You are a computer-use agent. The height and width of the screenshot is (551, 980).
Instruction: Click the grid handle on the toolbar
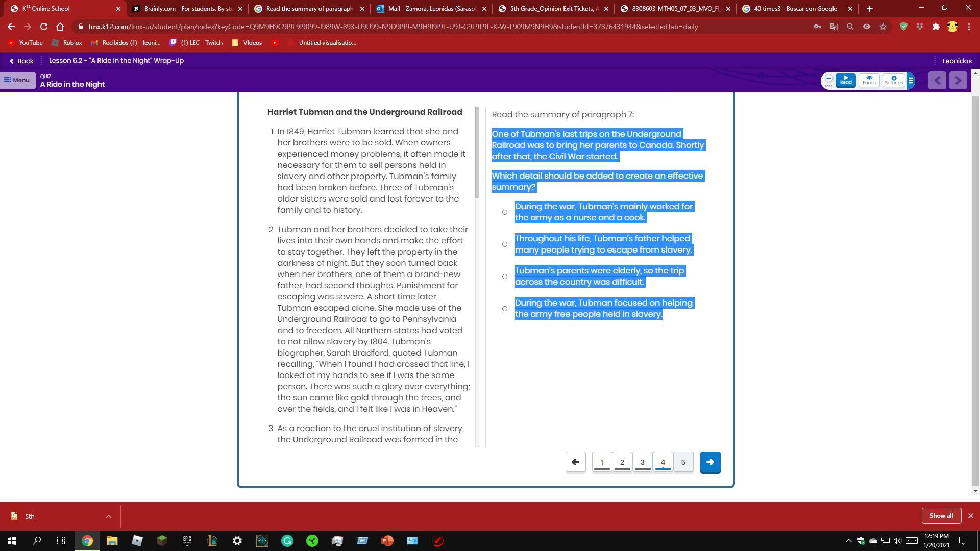pos(911,80)
